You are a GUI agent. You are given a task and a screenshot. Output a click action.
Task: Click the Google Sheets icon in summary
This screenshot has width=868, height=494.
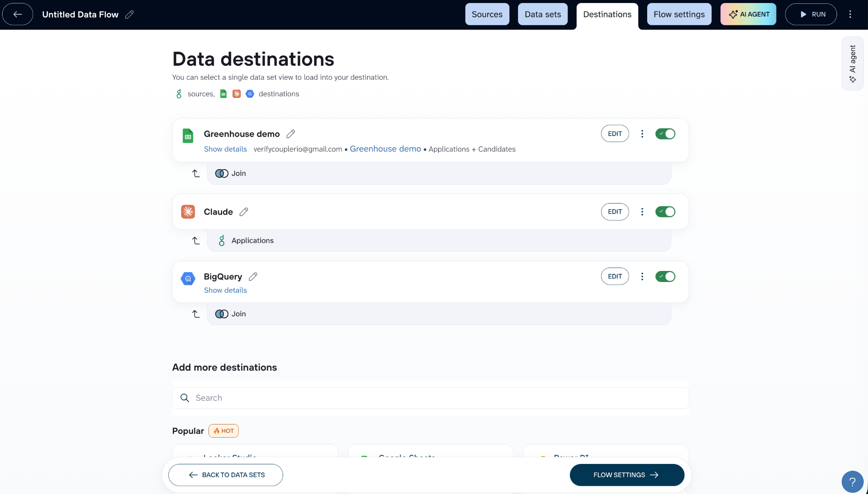[223, 94]
